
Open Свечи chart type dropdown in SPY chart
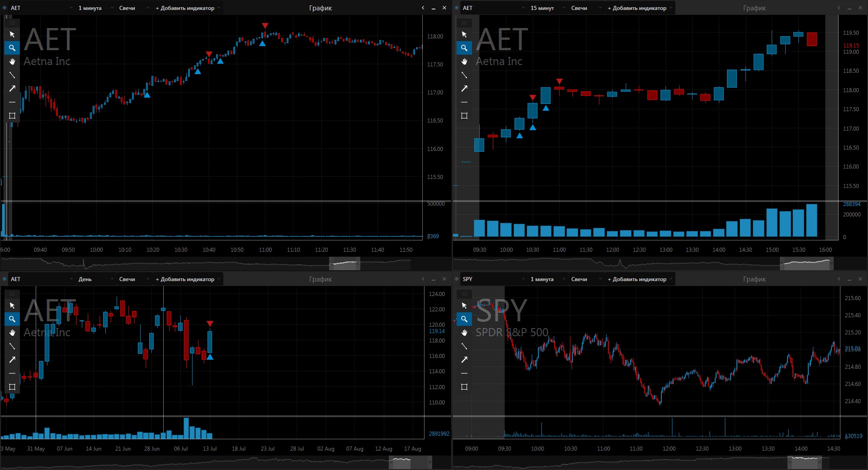(585, 279)
